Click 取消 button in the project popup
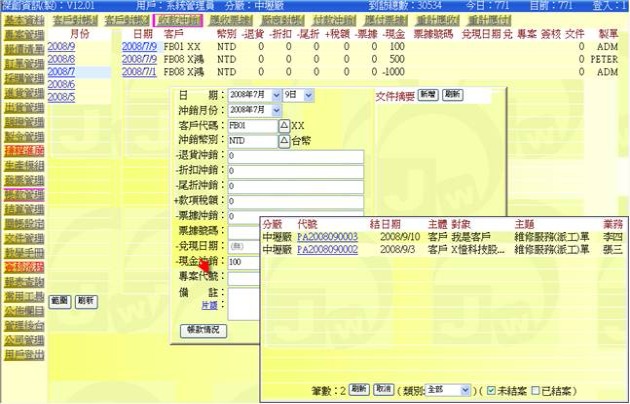Viewport: 630px width, 404px height. coord(384,389)
